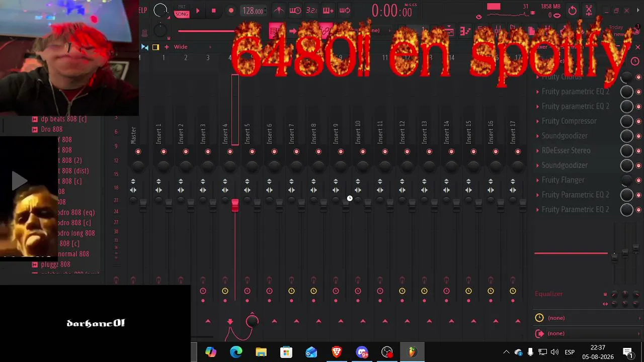This screenshot has height=362, width=644.
Task: Open the RDeEsser Stereo plugin
Action: 566,150
